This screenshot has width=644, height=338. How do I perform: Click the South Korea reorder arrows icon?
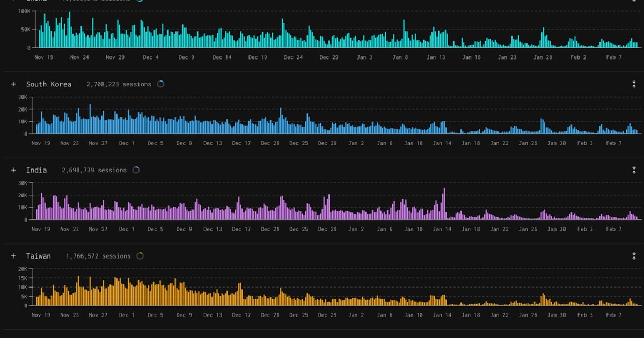[x=634, y=84]
